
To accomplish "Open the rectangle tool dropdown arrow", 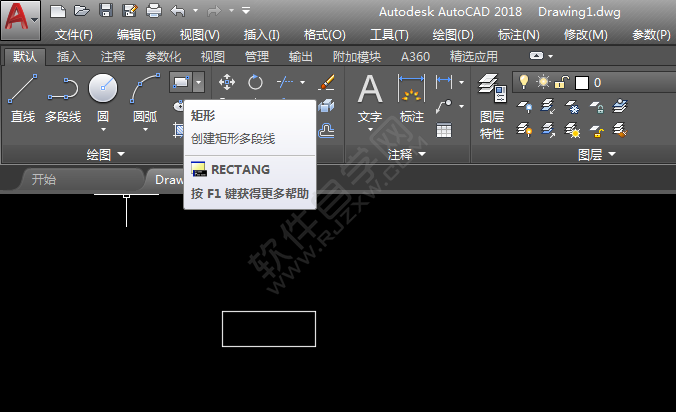I will coord(198,82).
